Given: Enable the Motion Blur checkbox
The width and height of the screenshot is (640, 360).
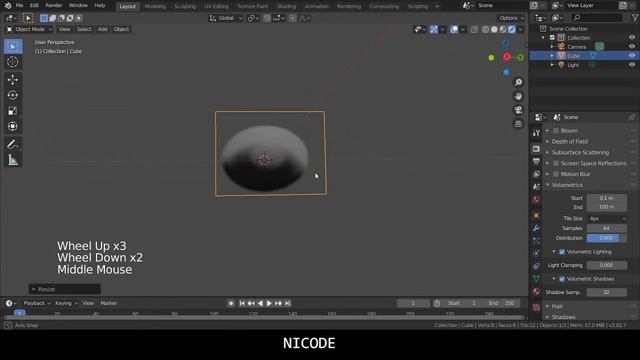Looking at the screenshot, I should pyautogui.click(x=556, y=174).
